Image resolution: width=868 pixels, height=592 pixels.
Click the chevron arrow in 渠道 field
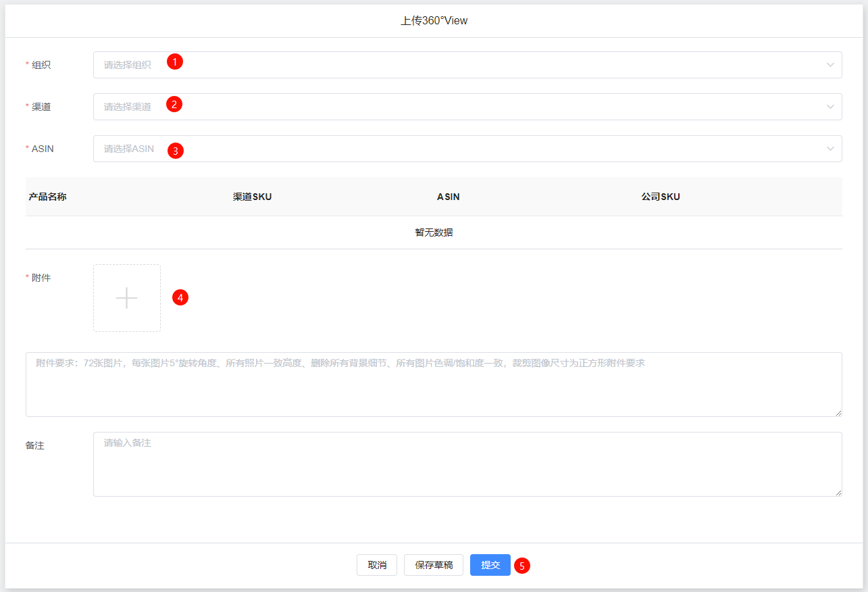(830, 107)
